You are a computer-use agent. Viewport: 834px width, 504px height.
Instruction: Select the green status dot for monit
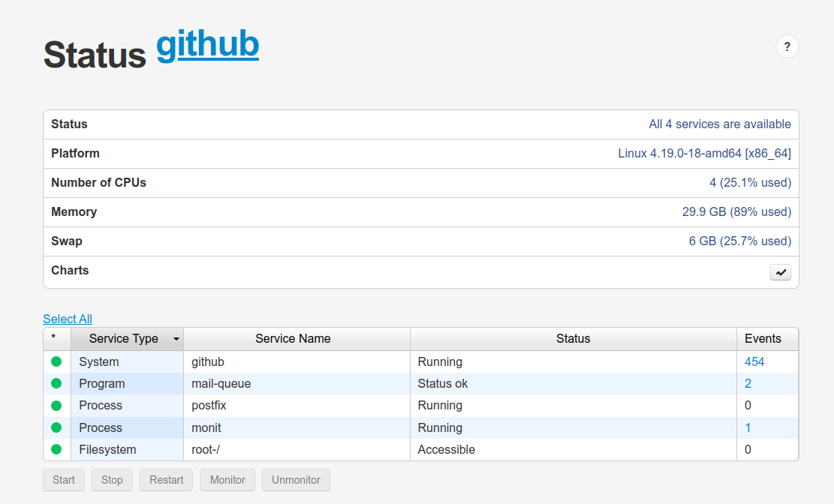point(56,427)
